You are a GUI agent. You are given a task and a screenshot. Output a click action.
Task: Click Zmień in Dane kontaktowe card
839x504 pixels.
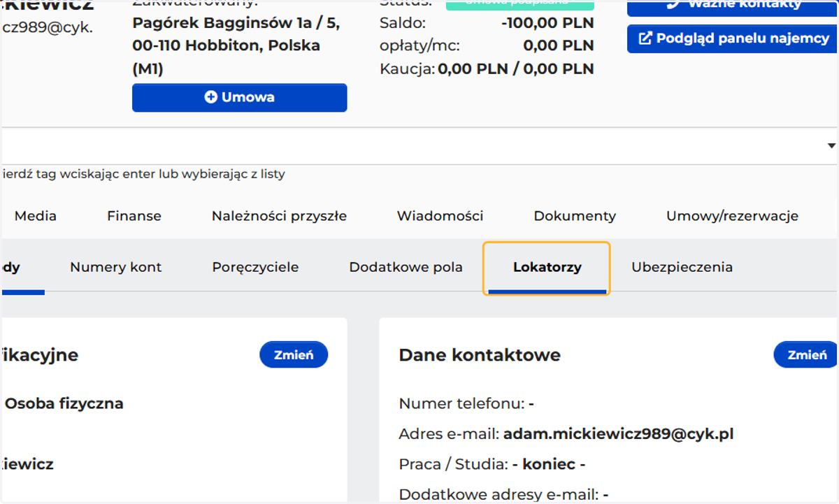pyautogui.click(x=806, y=354)
